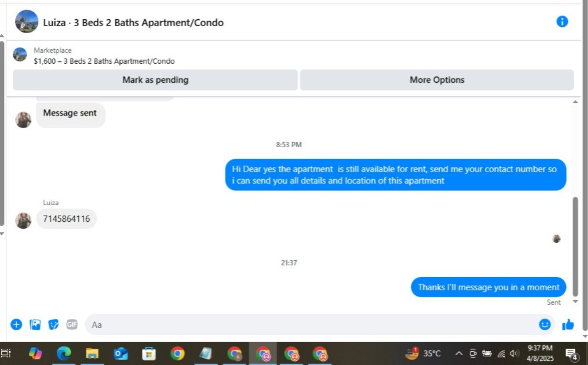
Task: Choose a sticker from the sticker icon
Action: [54, 324]
